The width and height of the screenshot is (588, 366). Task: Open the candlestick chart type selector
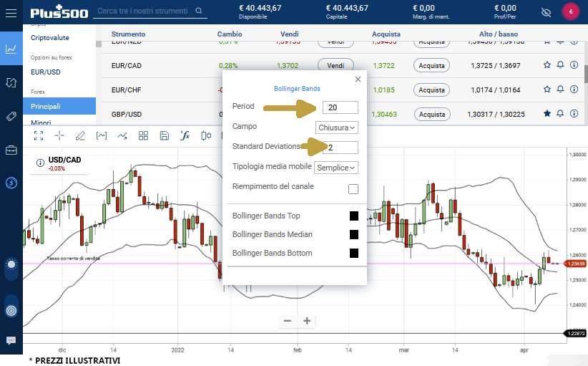coord(207,135)
